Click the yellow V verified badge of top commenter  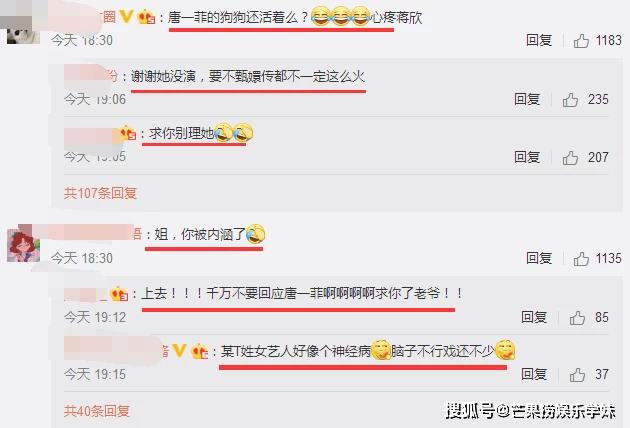(126, 16)
